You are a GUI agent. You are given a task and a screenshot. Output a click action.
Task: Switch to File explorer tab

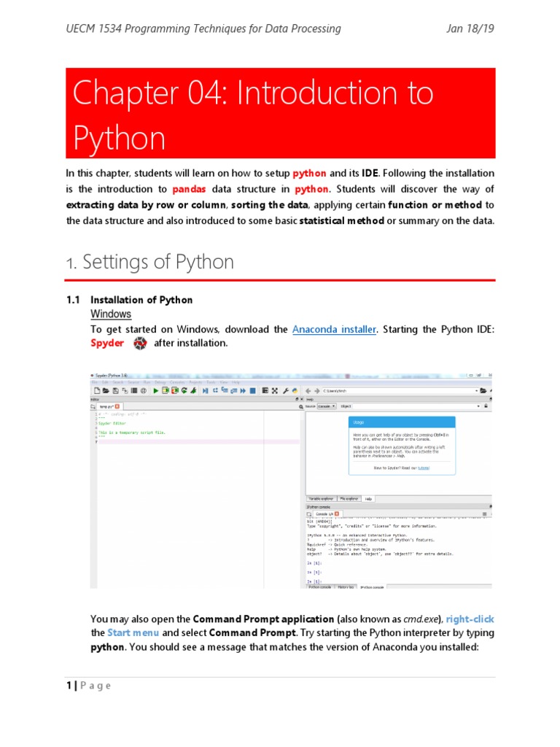tap(349, 499)
